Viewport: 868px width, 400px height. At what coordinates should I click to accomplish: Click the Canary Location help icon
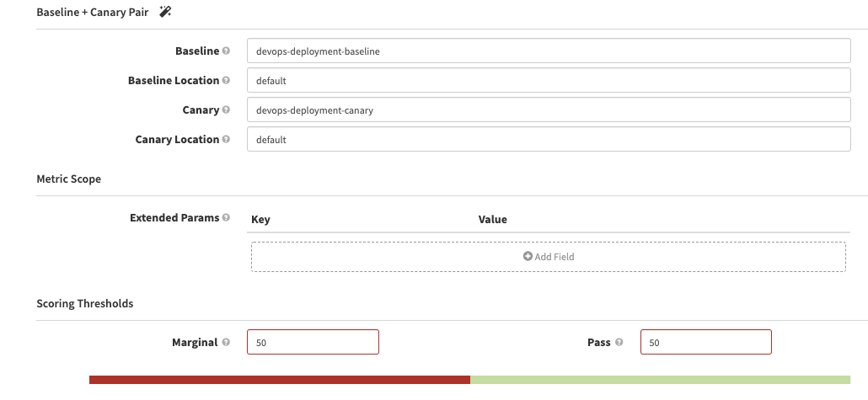pos(226,140)
